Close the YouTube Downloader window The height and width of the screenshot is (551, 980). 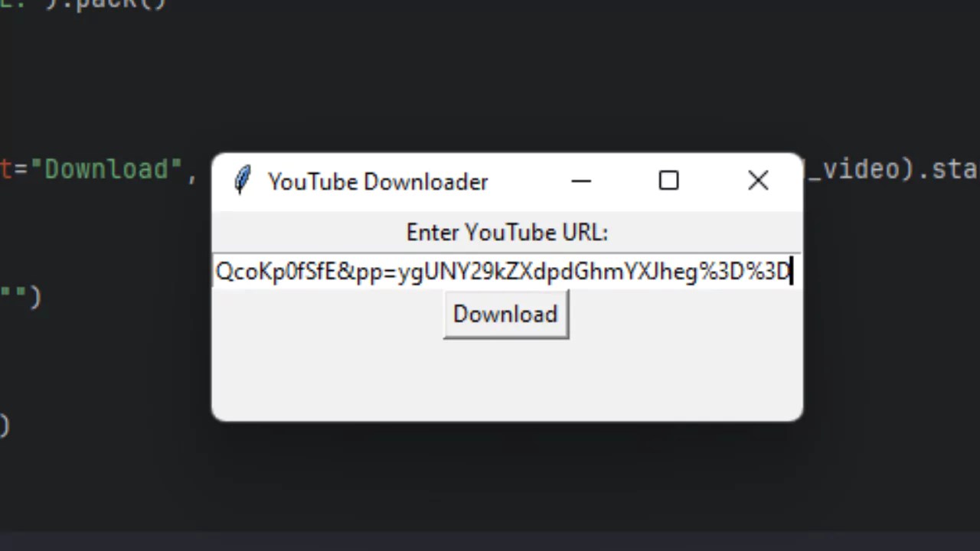758,181
